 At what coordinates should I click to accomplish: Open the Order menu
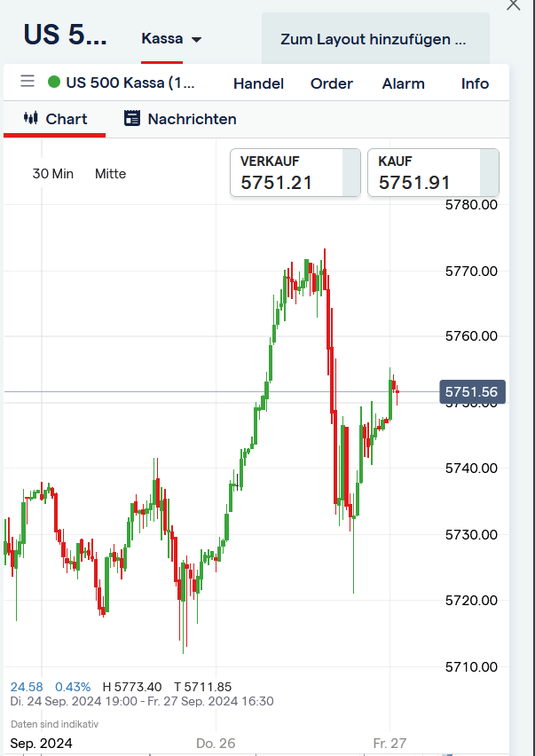(331, 83)
